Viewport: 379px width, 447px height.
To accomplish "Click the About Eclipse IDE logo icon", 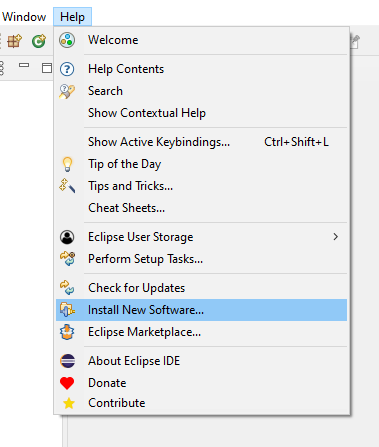I will pyautogui.click(x=67, y=361).
